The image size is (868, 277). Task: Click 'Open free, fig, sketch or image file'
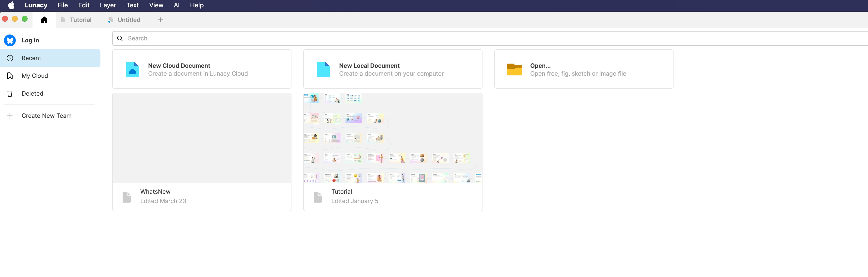578,74
